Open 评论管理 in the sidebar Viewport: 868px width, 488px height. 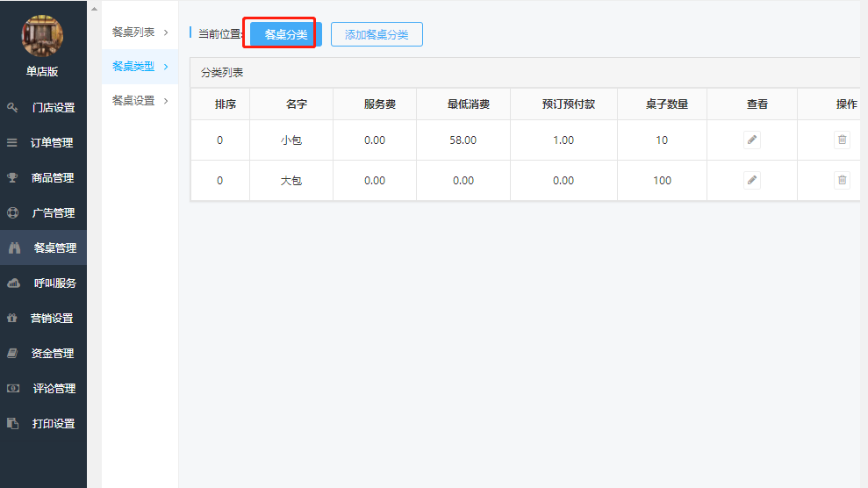(x=43, y=389)
